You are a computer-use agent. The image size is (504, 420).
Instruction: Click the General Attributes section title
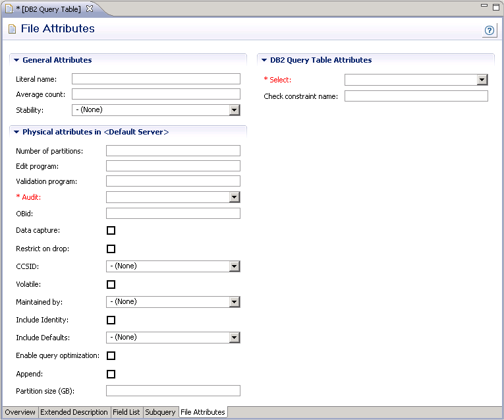(x=57, y=60)
